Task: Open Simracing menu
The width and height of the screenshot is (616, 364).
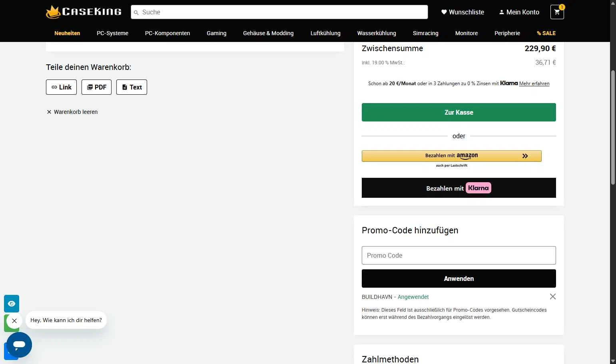Action: (425, 33)
